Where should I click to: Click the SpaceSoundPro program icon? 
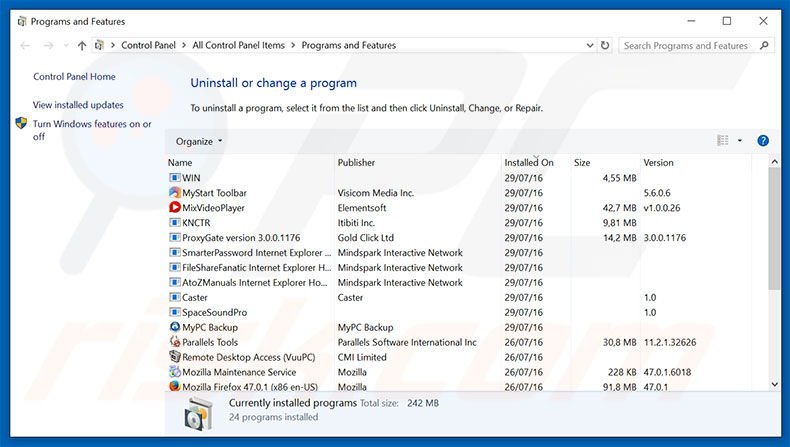coord(174,312)
